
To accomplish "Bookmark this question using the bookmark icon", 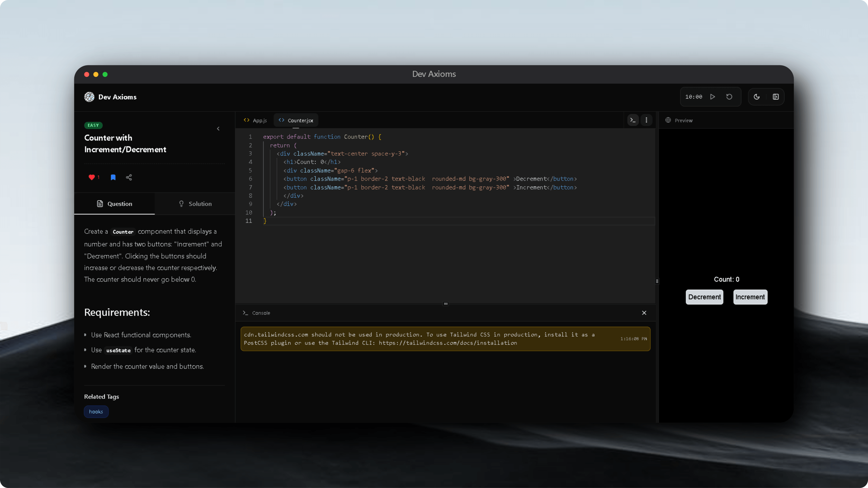I will (x=113, y=177).
